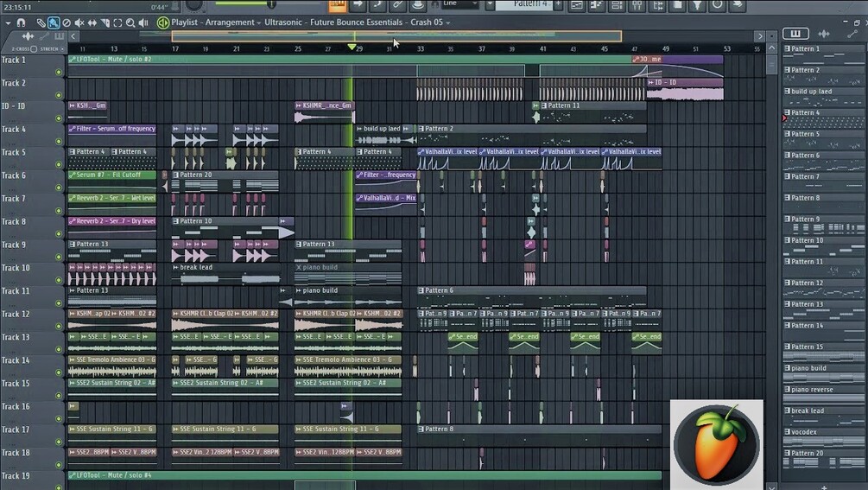Click the piano reverse pattern icon in picker
Image resolution: width=868 pixels, height=490 pixels.
788,389
